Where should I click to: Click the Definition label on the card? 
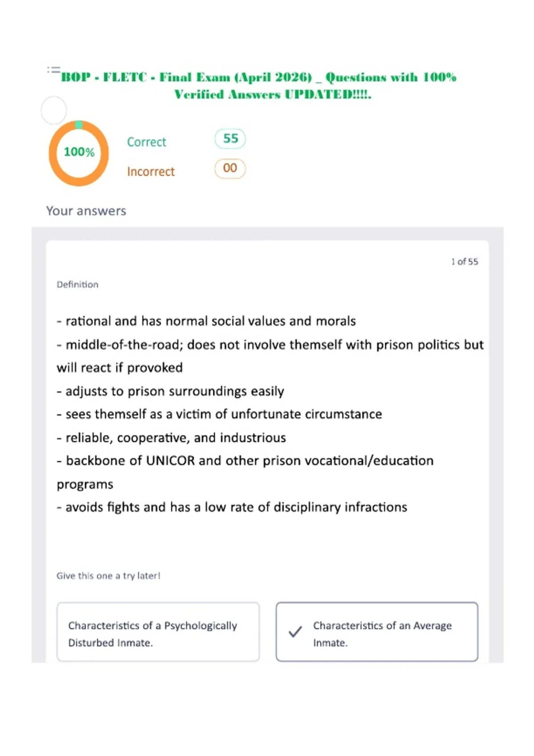(x=77, y=285)
